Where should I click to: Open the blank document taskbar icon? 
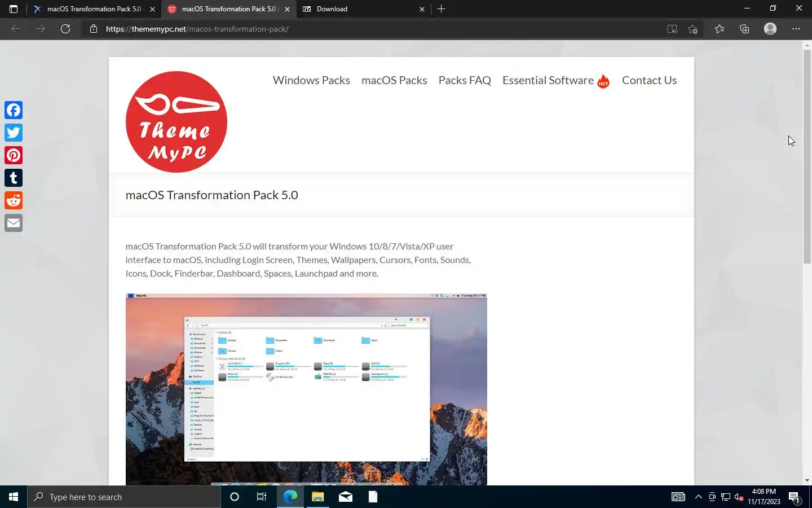[373, 497]
